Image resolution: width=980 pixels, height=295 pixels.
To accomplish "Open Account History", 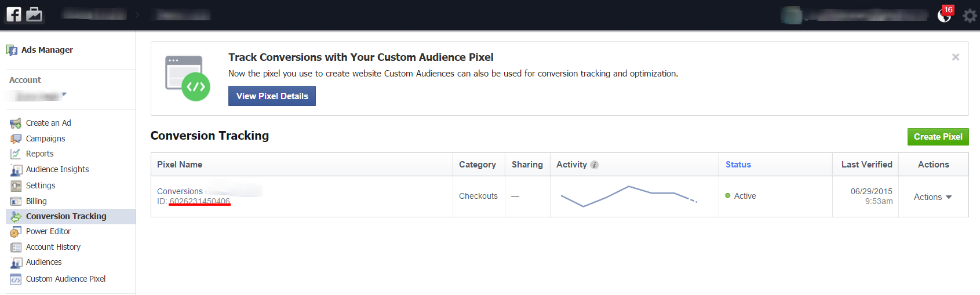I will 53,247.
